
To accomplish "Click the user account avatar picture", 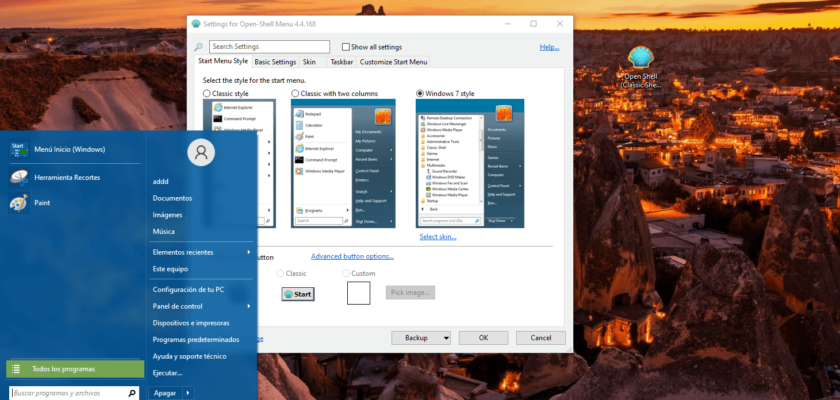I will coord(202,152).
